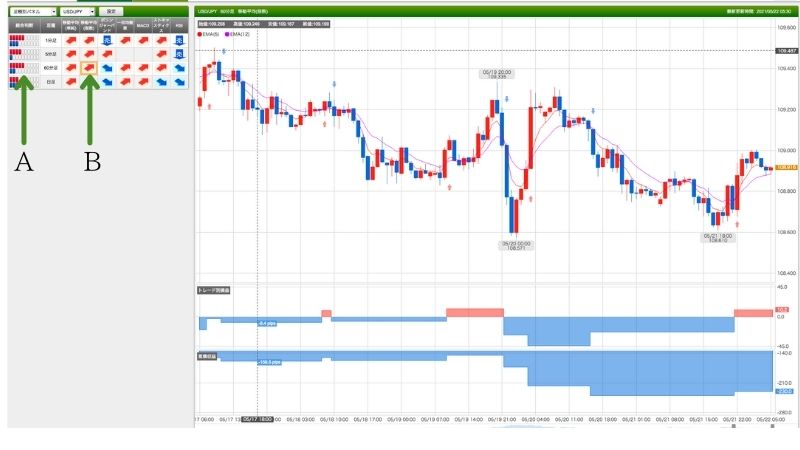This screenshot has width=800, height=450.
Task: Click the 05/19 20:00 high price label
Action: 495,74
